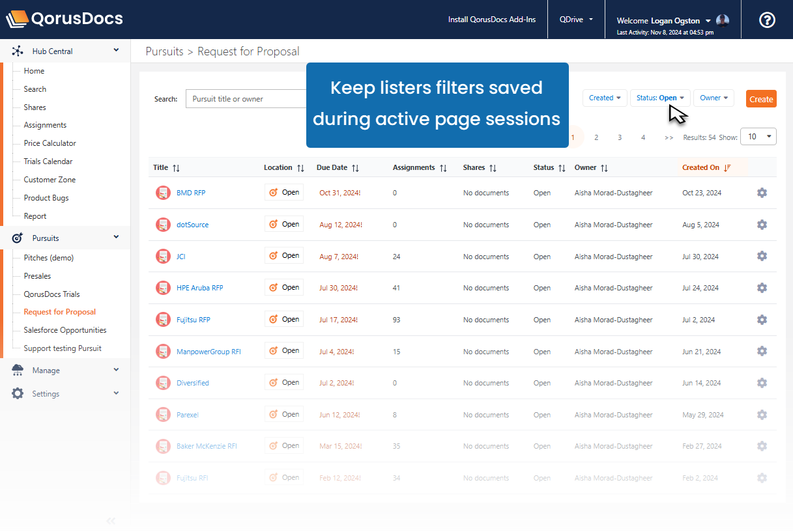
Task: Go to Home in sidebar
Action: click(34, 71)
